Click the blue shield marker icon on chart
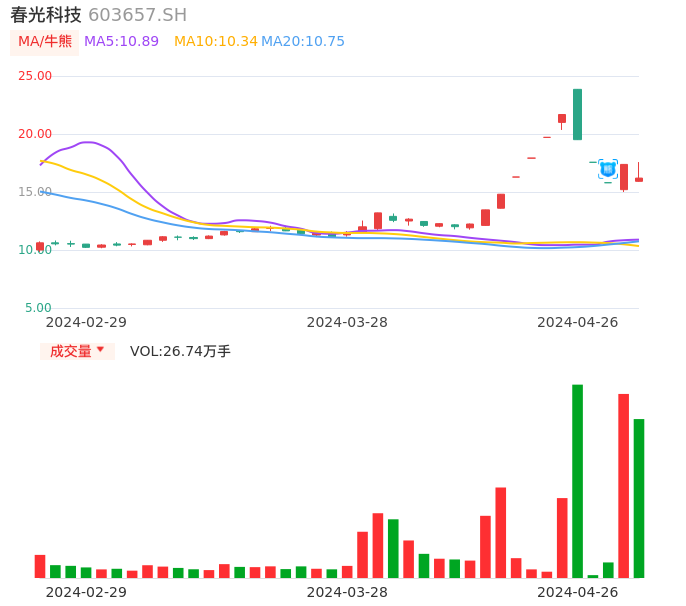686x606 pixels. pyautogui.click(x=608, y=169)
